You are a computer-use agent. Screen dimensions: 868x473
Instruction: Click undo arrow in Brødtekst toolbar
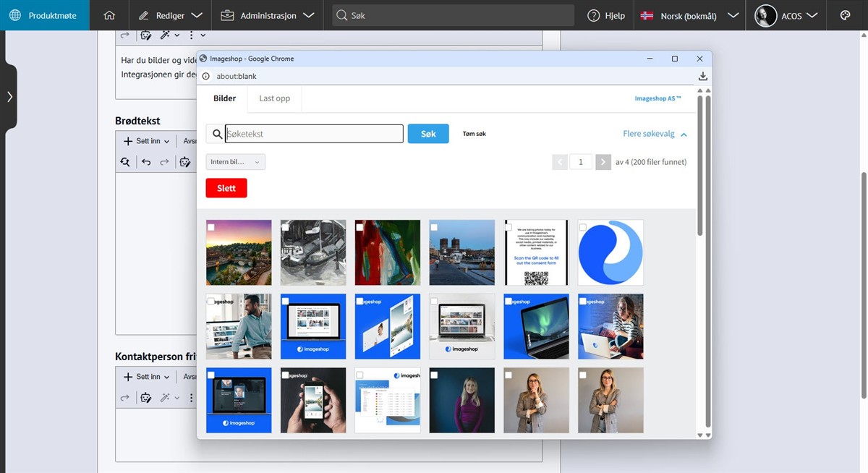click(146, 162)
